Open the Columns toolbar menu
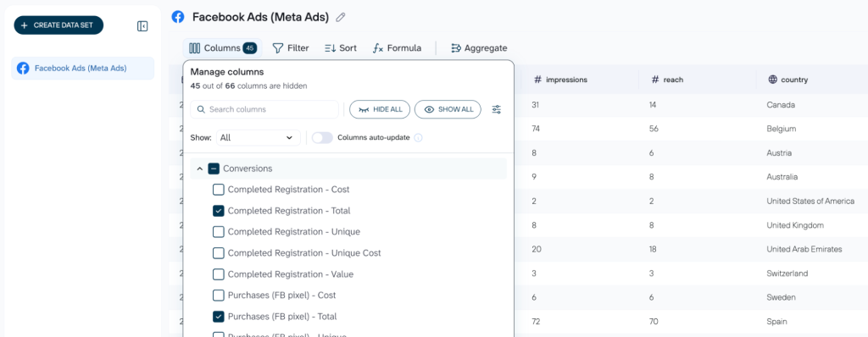 223,48
